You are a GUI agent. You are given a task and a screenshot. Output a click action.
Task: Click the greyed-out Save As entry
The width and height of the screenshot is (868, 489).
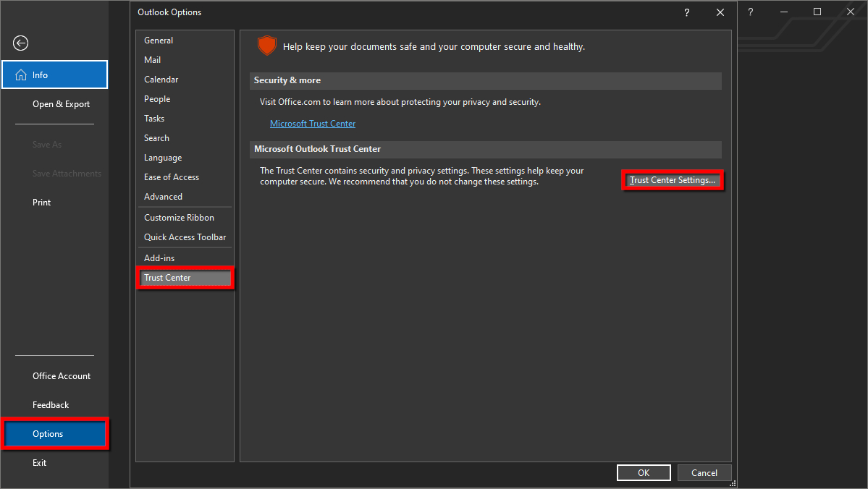pos(47,145)
